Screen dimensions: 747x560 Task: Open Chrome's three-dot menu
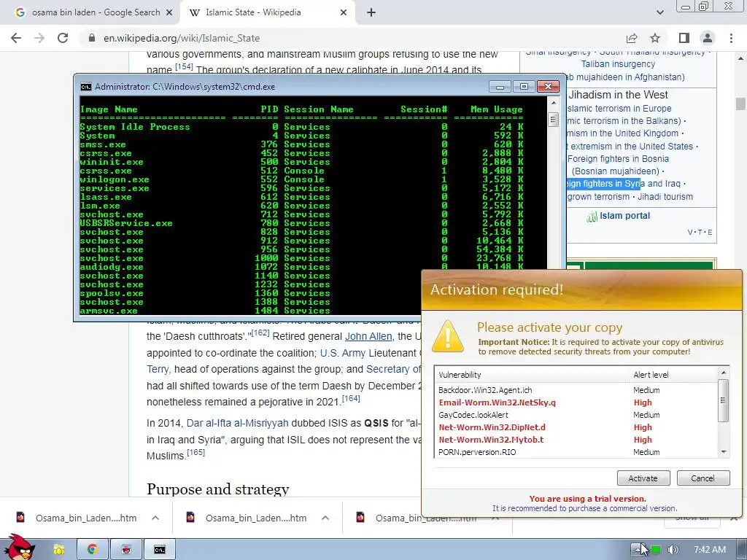pyautogui.click(x=731, y=38)
